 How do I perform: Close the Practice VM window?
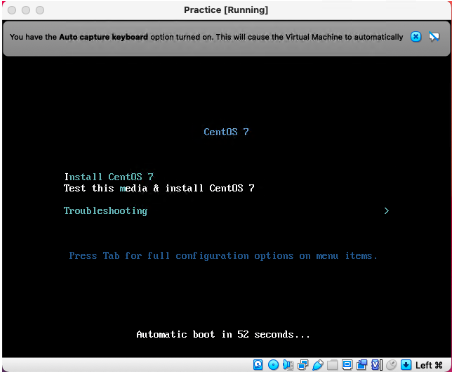(x=12, y=10)
